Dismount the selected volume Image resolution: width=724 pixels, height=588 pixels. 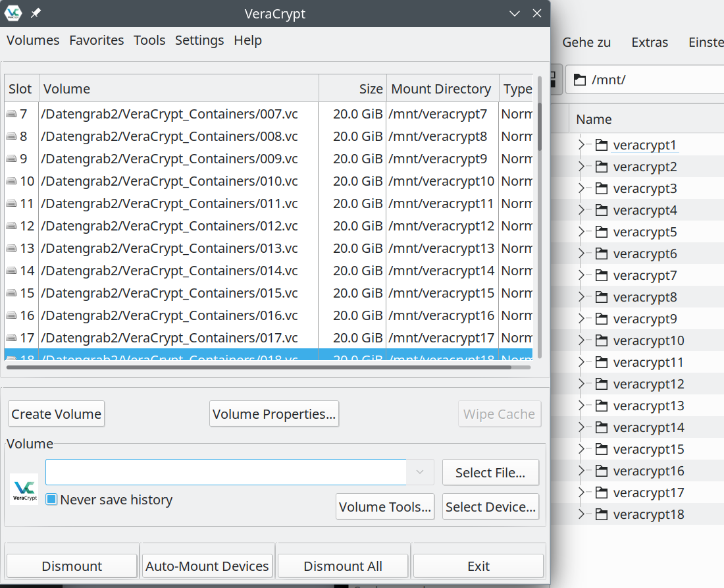(x=72, y=566)
